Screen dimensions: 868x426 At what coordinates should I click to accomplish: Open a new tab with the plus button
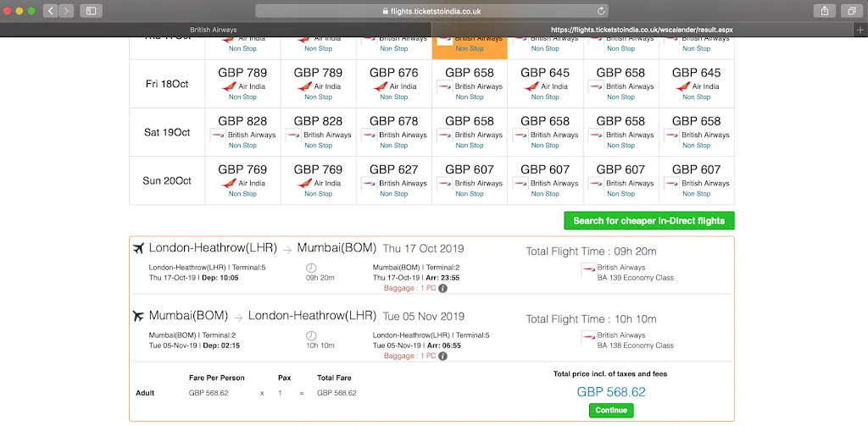click(x=860, y=30)
